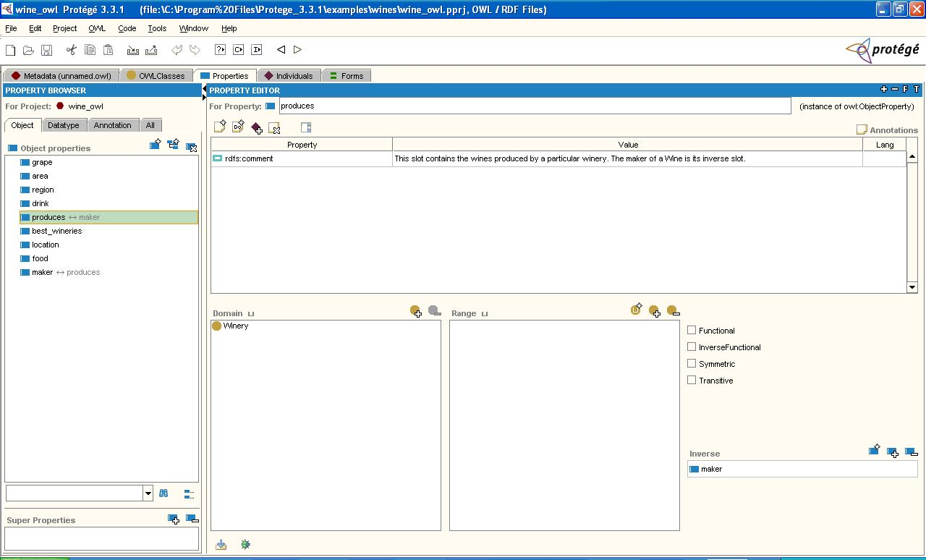Add a super property icon

174,519
